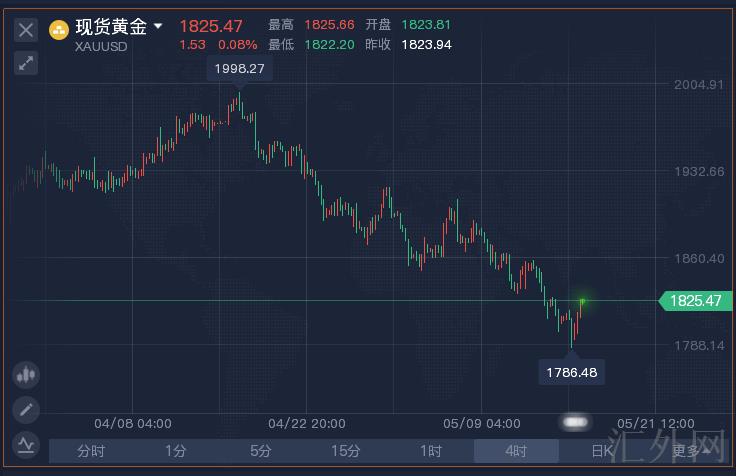
Task: Select the active 4时 timeframe
Action: (x=516, y=451)
